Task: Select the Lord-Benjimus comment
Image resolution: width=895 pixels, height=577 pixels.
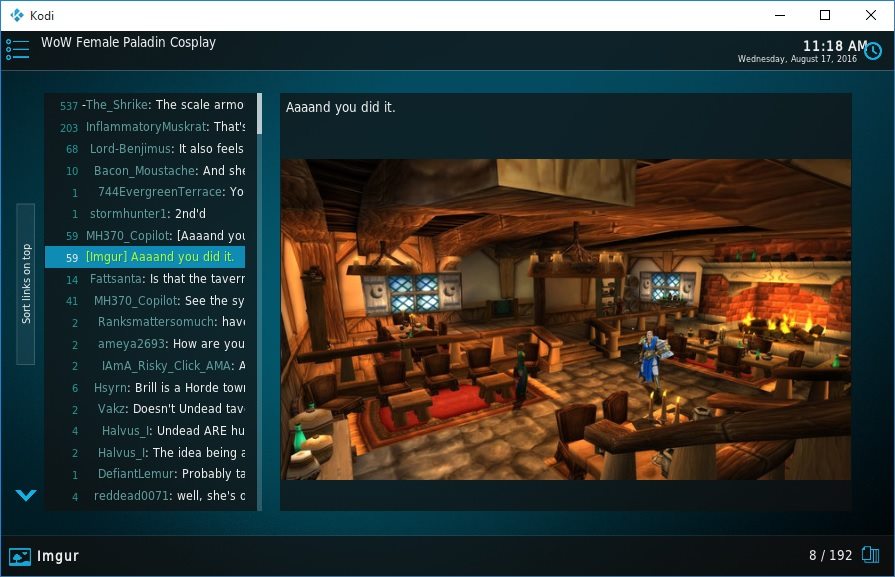Action: (150, 149)
